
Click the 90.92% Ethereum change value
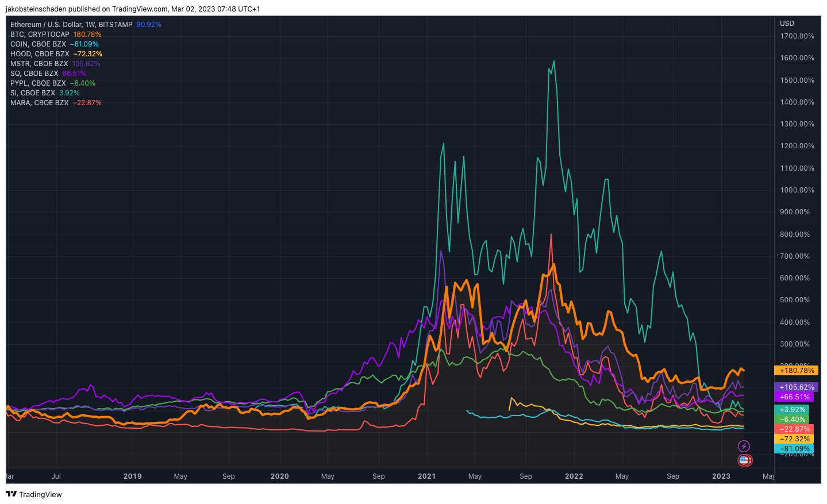[x=149, y=25]
